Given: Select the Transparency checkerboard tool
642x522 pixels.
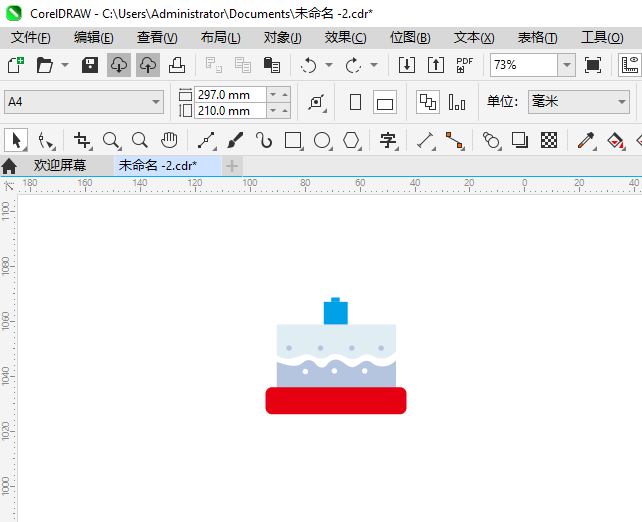Looking at the screenshot, I should pos(549,140).
